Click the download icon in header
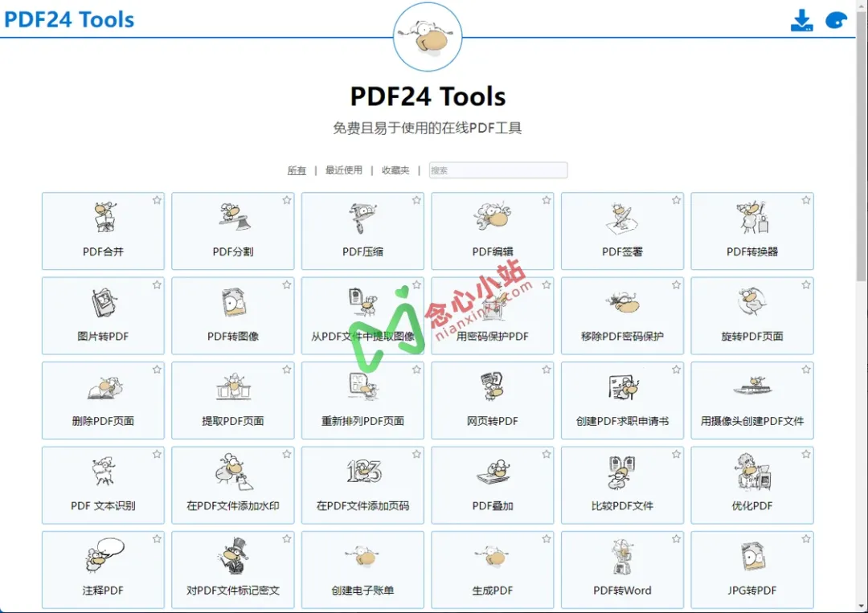This screenshot has height=613, width=868. pyautogui.click(x=801, y=20)
